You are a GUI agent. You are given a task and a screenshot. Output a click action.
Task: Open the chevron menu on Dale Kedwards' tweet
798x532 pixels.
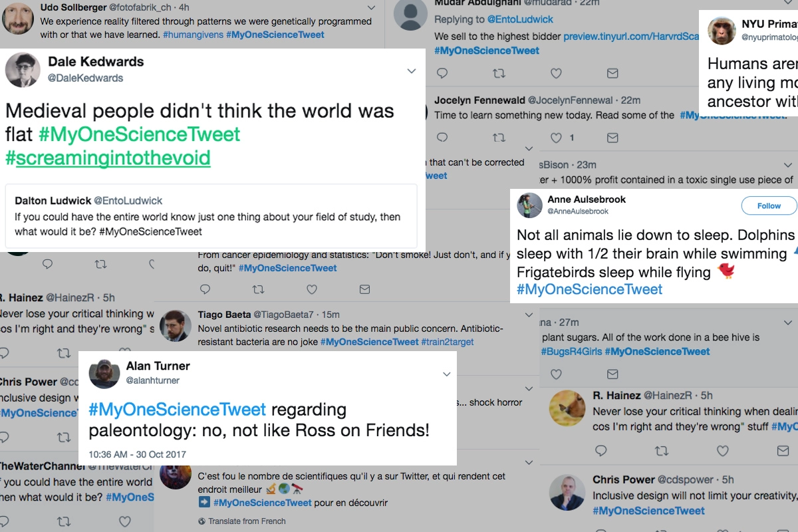[x=412, y=71]
